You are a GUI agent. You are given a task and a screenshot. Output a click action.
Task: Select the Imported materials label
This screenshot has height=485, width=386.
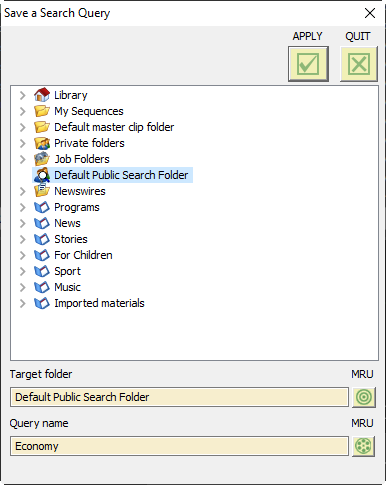coord(99,303)
